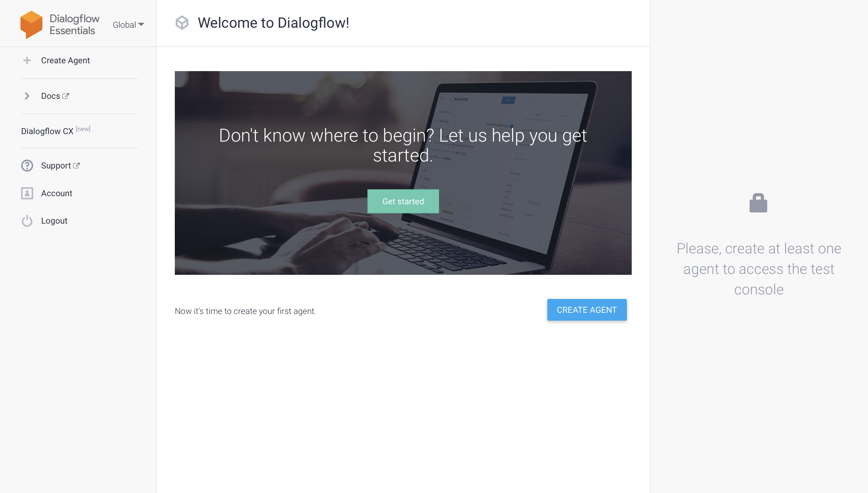Image resolution: width=868 pixels, height=493 pixels.
Task: Click the CREATE AGENT button
Action: point(587,309)
